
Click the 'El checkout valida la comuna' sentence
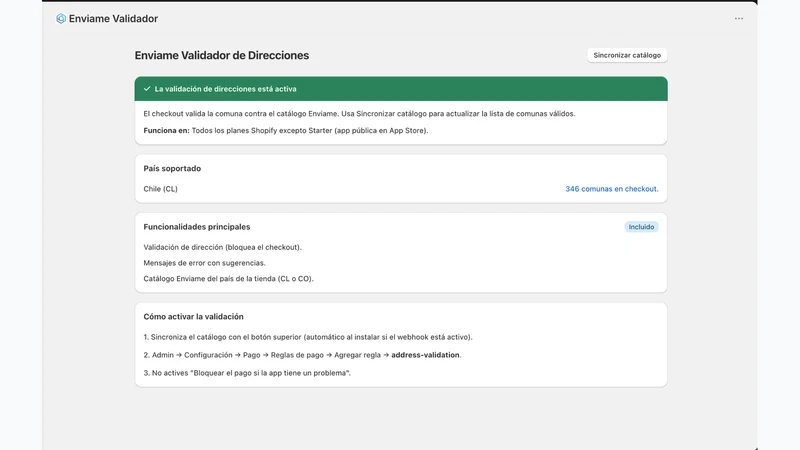coord(359,114)
